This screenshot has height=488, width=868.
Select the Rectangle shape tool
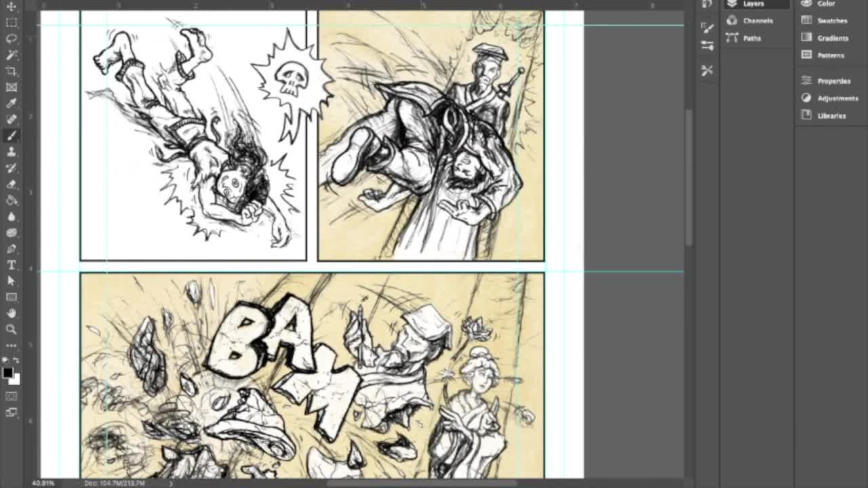(x=12, y=298)
